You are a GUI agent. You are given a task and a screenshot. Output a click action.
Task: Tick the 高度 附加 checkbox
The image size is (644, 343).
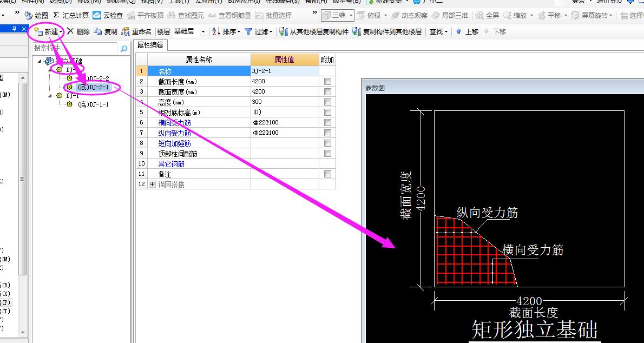(x=327, y=102)
